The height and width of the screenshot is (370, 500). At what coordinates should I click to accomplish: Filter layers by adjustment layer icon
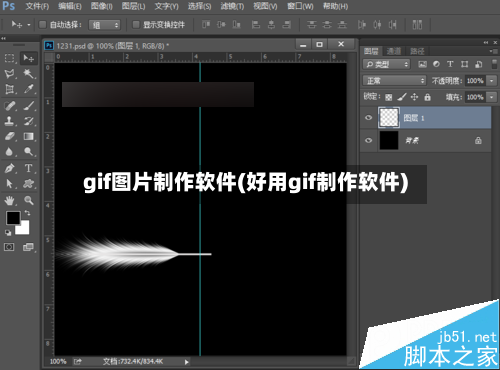pos(436,64)
